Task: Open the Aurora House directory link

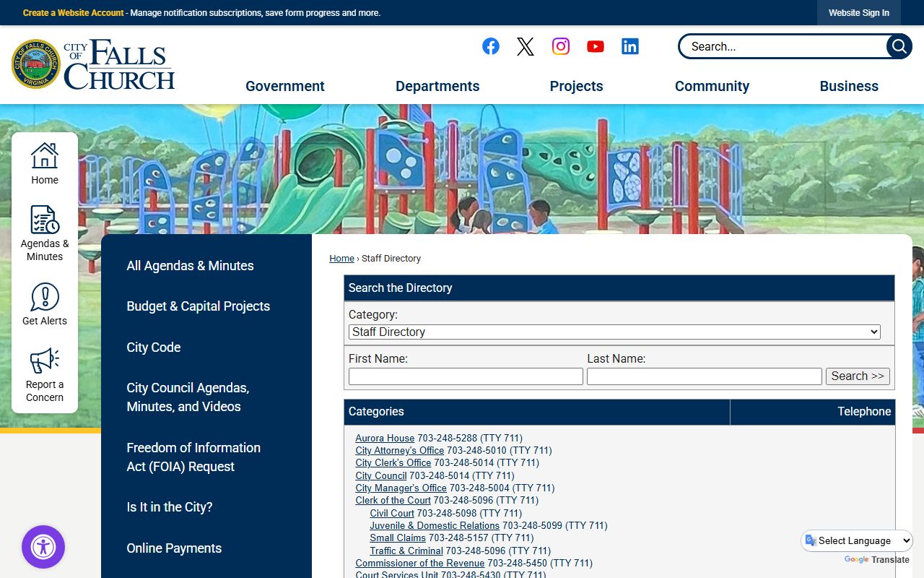Action: (x=385, y=438)
